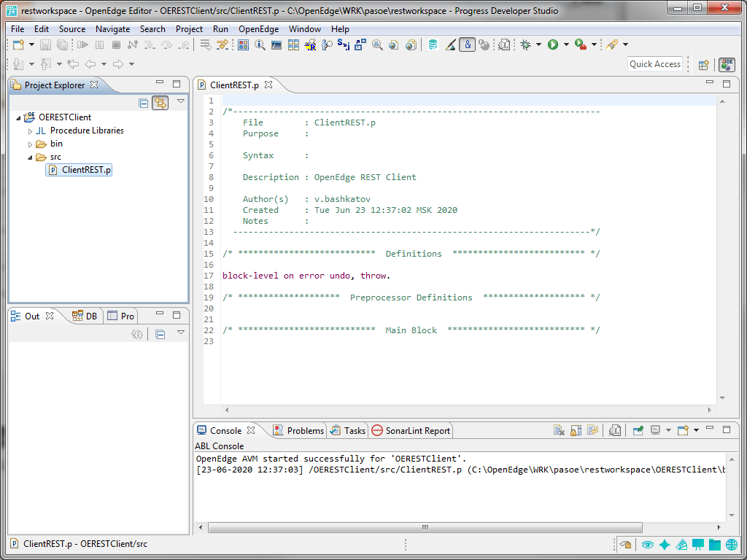
Task: Click the Pin Console icon
Action: (x=638, y=430)
